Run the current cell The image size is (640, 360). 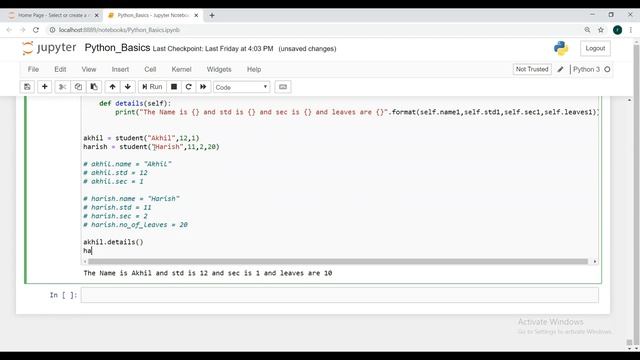(x=152, y=87)
